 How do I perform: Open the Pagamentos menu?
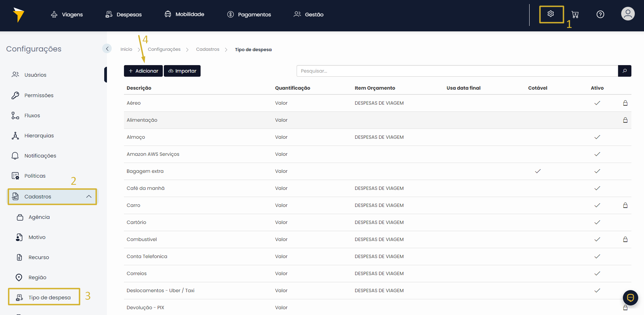coord(249,14)
